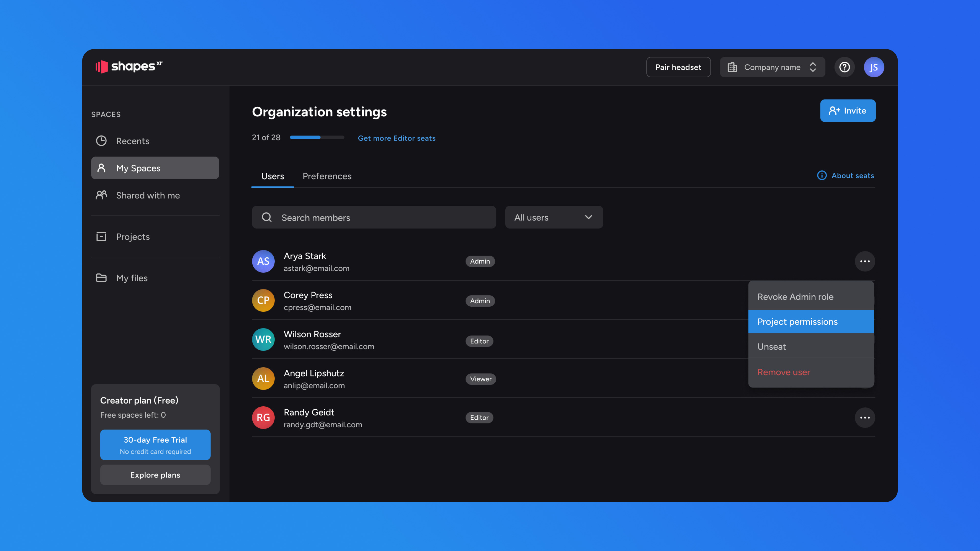This screenshot has height=551, width=980.
Task: Click the Recents clock icon
Action: 101,141
